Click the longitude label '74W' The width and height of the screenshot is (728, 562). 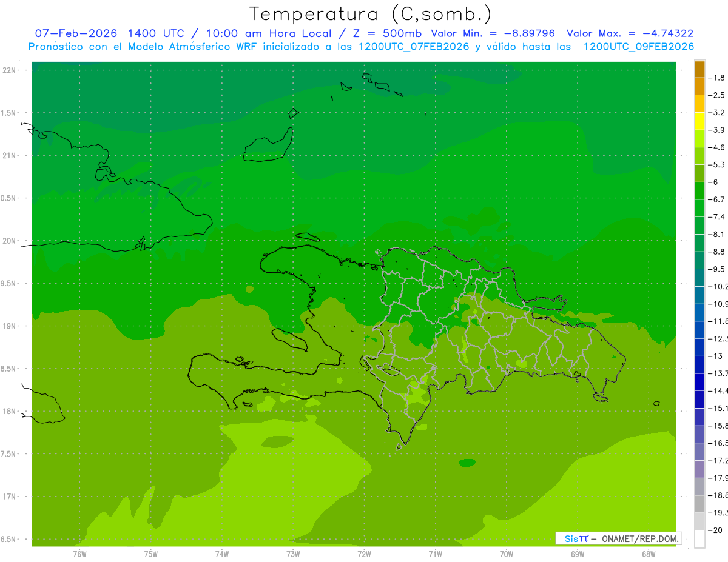(222, 554)
